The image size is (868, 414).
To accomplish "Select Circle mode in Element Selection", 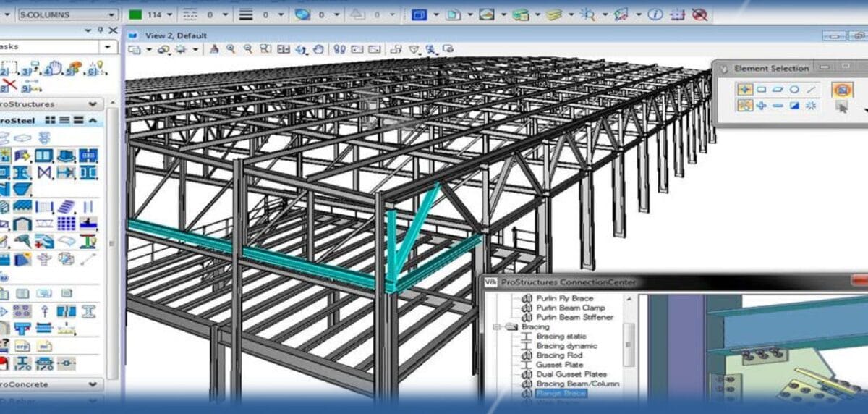I will point(794,90).
